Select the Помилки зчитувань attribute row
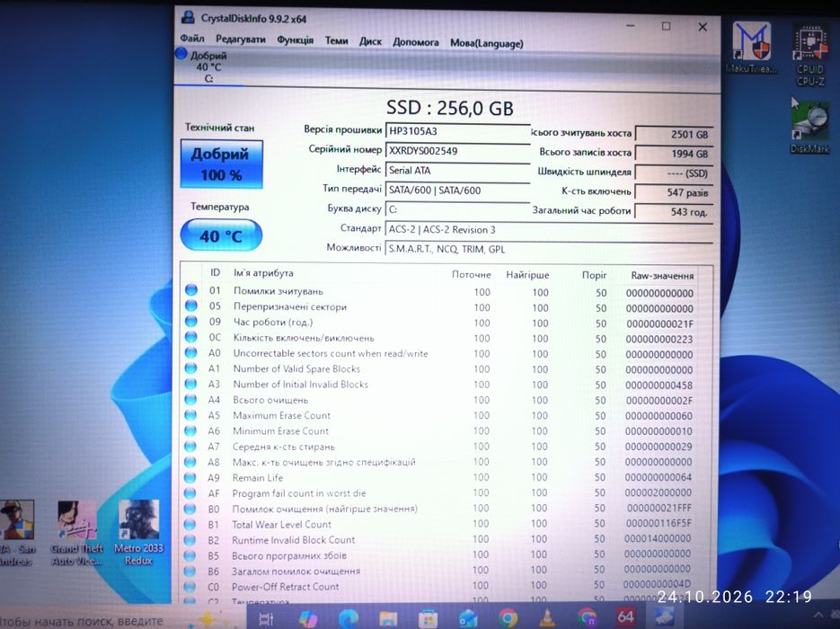Screen dimensions: 840x629 (439, 291)
